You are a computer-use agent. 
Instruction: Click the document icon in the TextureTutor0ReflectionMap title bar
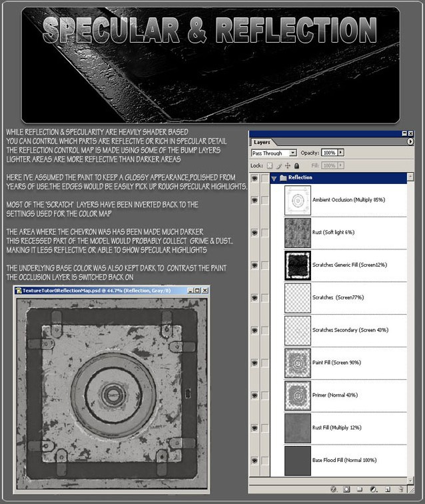tap(19, 291)
